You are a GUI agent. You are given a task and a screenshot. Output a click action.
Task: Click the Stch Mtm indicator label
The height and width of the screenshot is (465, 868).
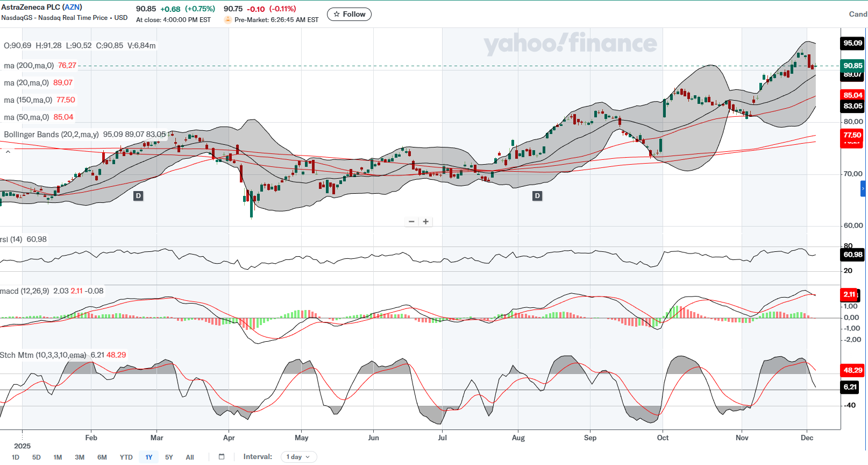tap(43, 355)
